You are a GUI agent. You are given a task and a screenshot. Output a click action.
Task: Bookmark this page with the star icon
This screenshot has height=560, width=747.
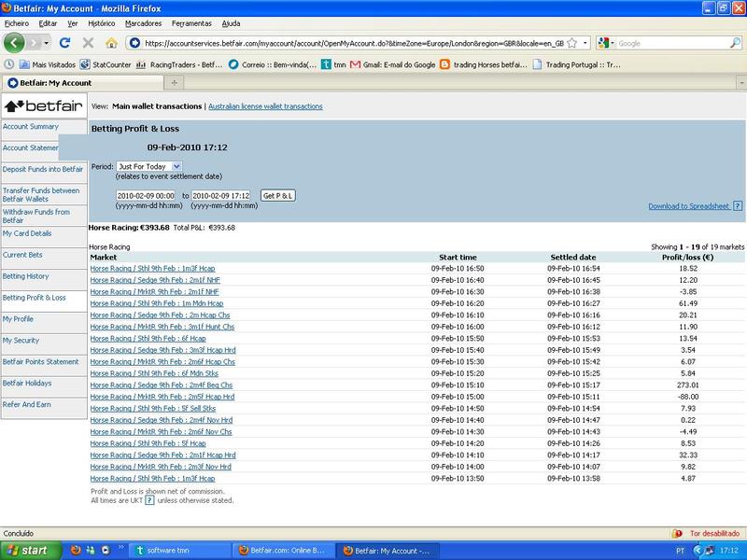tap(572, 43)
